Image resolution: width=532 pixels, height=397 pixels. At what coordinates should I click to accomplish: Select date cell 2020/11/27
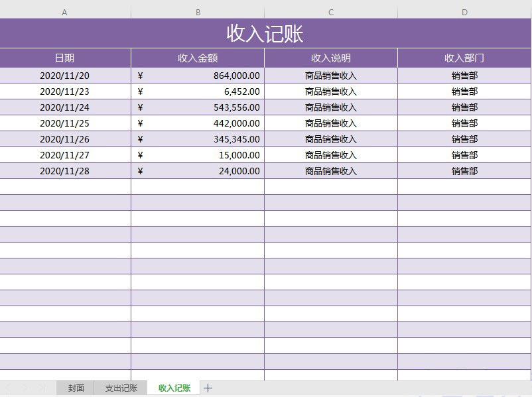click(65, 155)
